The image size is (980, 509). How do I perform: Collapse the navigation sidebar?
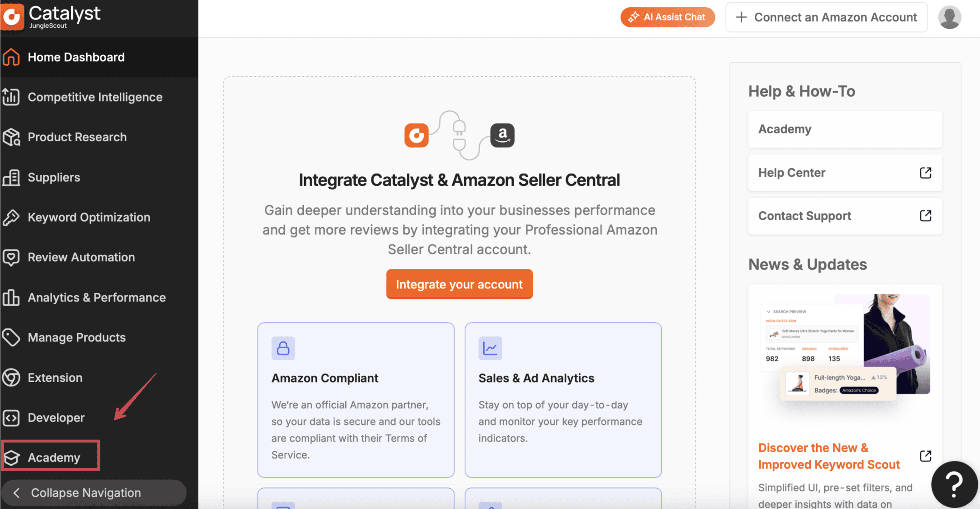pyautogui.click(x=93, y=493)
